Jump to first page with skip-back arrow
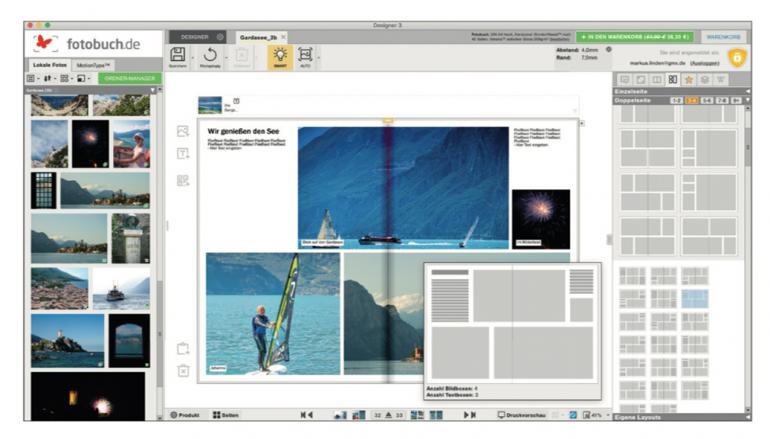The width and height of the screenshot is (770, 439). (x=303, y=415)
